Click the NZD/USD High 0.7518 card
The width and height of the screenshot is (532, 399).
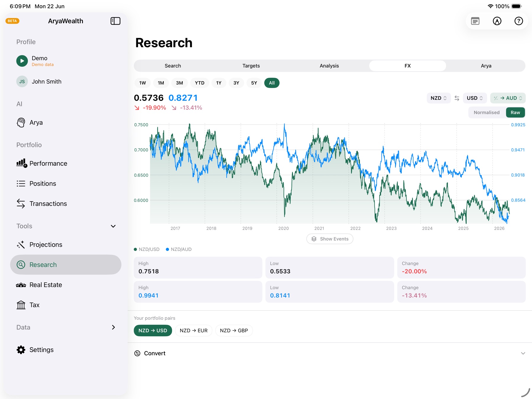198,267
